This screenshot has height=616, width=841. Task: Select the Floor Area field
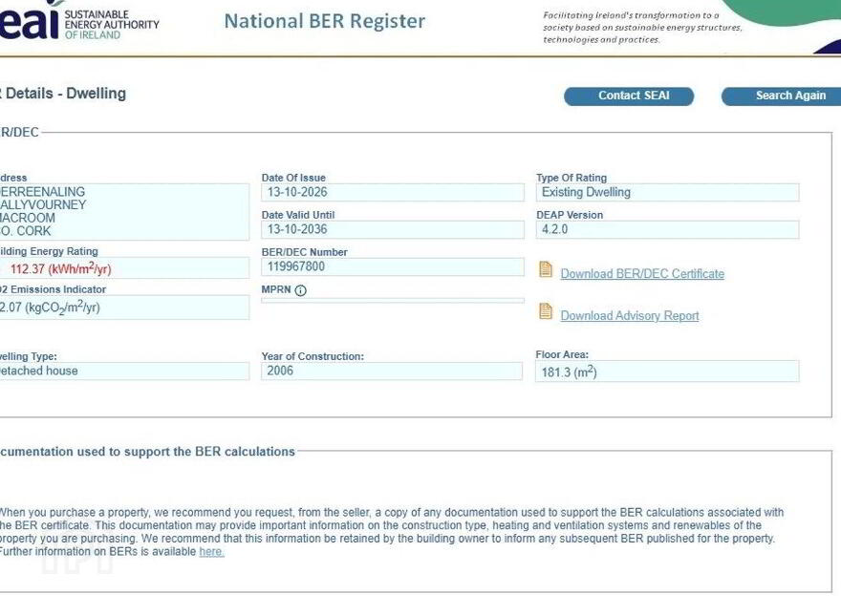667,372
